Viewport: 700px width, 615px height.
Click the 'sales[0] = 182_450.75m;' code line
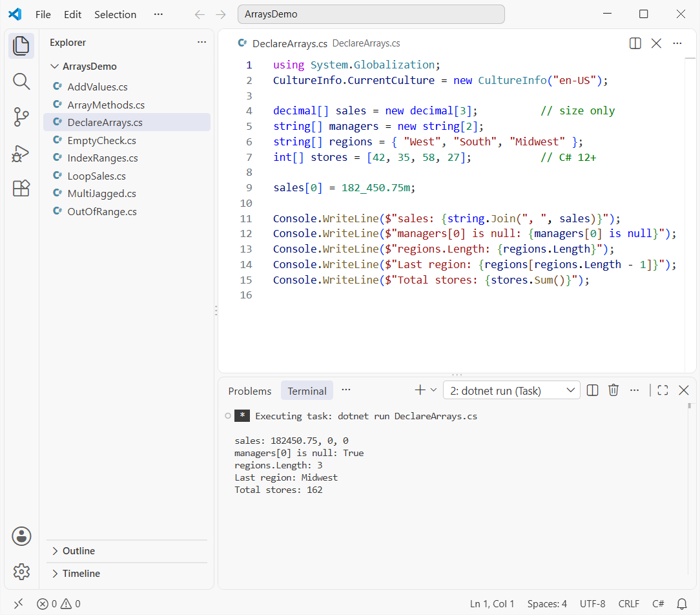coord(344,188)
